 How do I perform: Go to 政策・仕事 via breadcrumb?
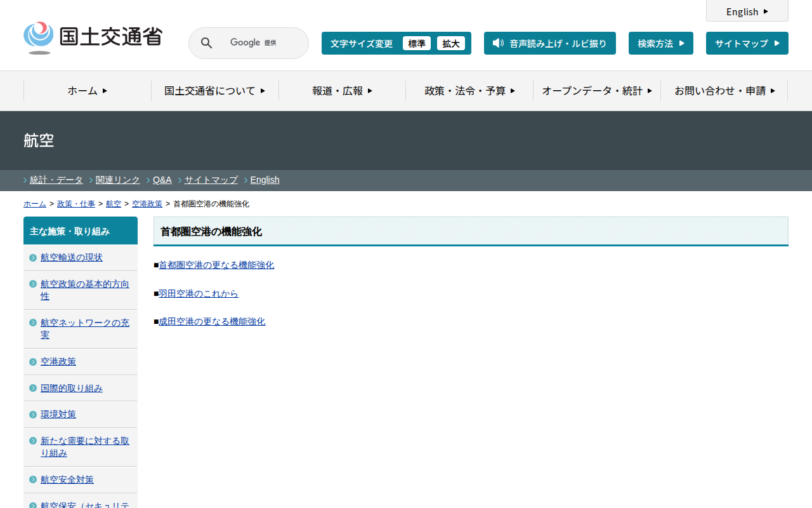(76, 204)
